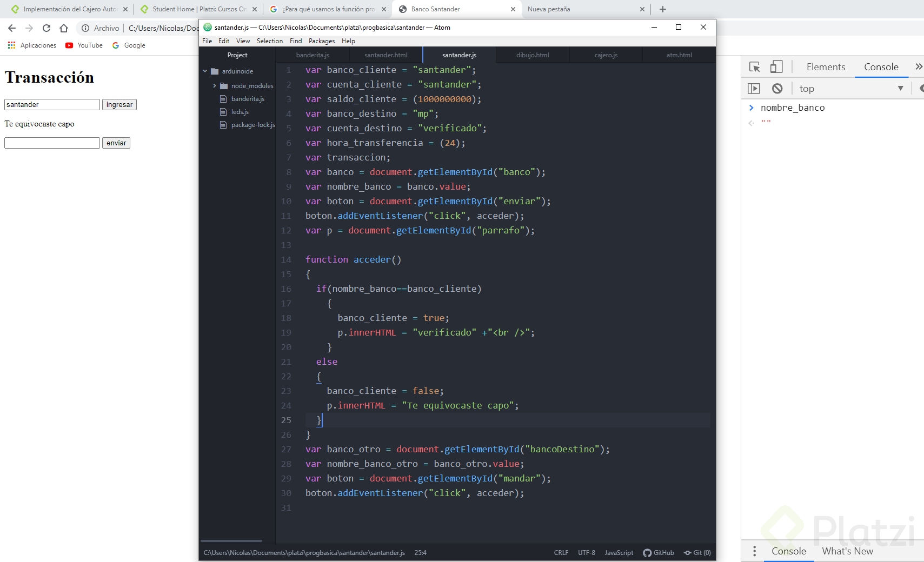Click the 25:4 cursor position indicator

421,553
